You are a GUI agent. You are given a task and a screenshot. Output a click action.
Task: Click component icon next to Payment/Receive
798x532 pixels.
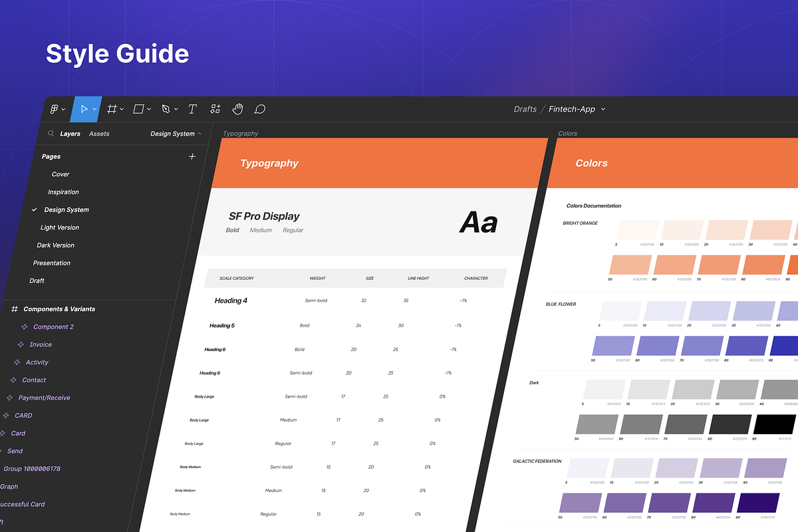coord(9,398)
